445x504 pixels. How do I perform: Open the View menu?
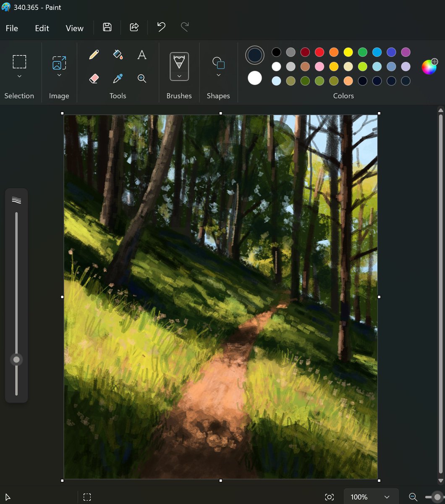tap(75, 28)
